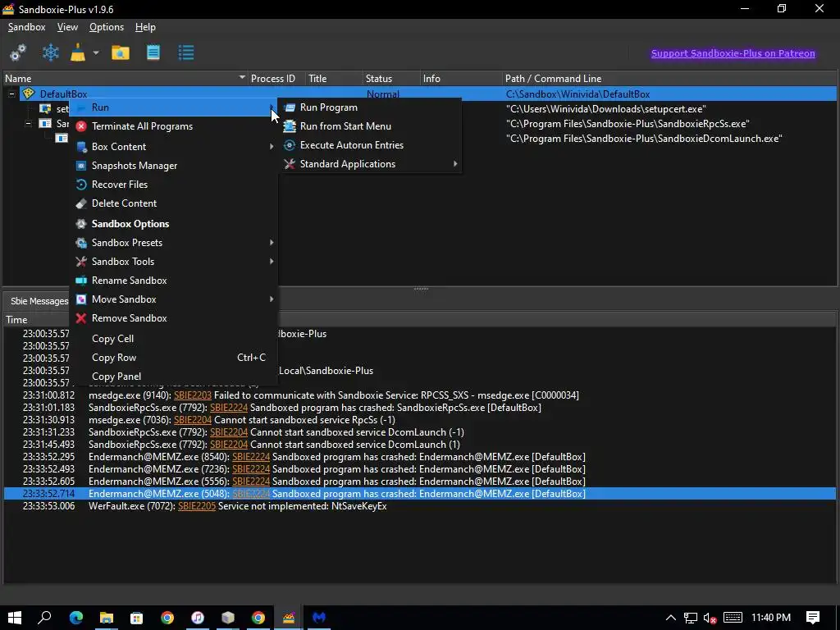Expand the Sandbox Tools submenu
The height and width of the screenshot is (630, 840).
pos(174,262)
